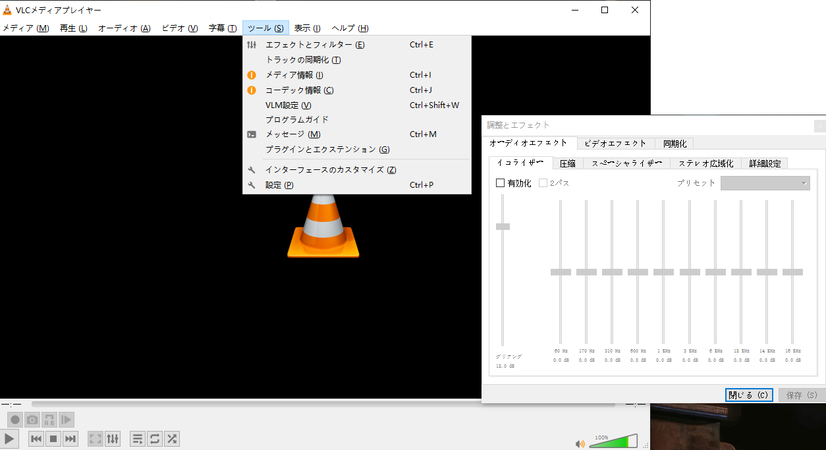Click the Play button in VLC controls
Image resolution: width=826 pixels, height=450 pixels.
[9, 438]
